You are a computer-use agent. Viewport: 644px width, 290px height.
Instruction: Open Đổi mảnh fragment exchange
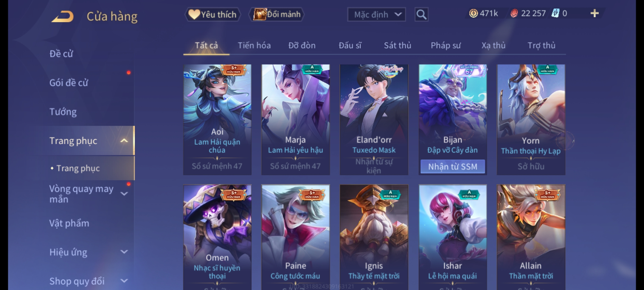click(x=277, y=15)
